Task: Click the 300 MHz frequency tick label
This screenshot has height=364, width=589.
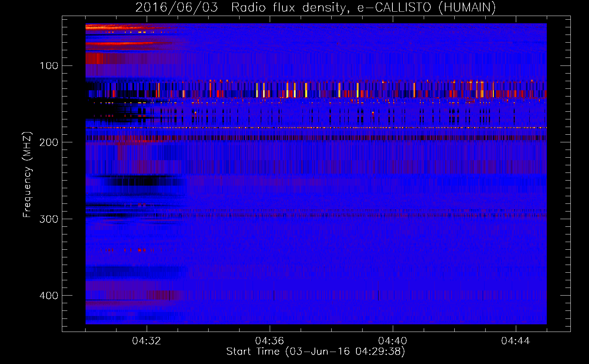Action: click(49, 219)
